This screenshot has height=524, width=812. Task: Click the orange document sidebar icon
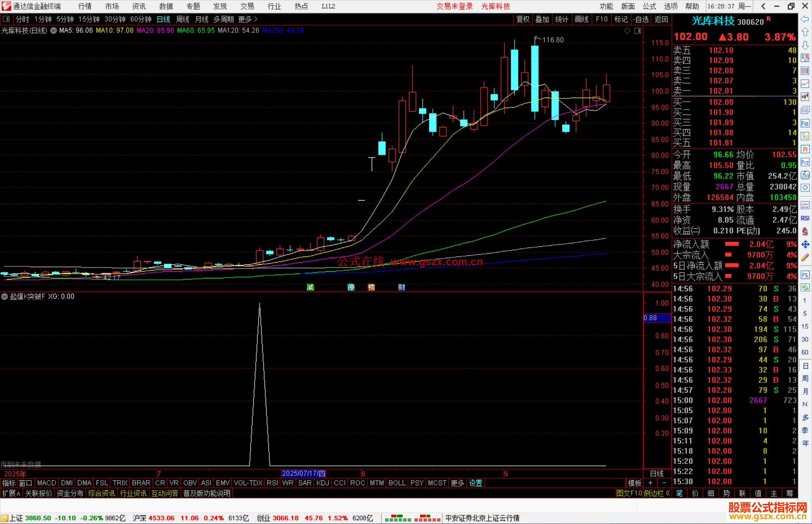pyautogui.click(x=805, y=149)
